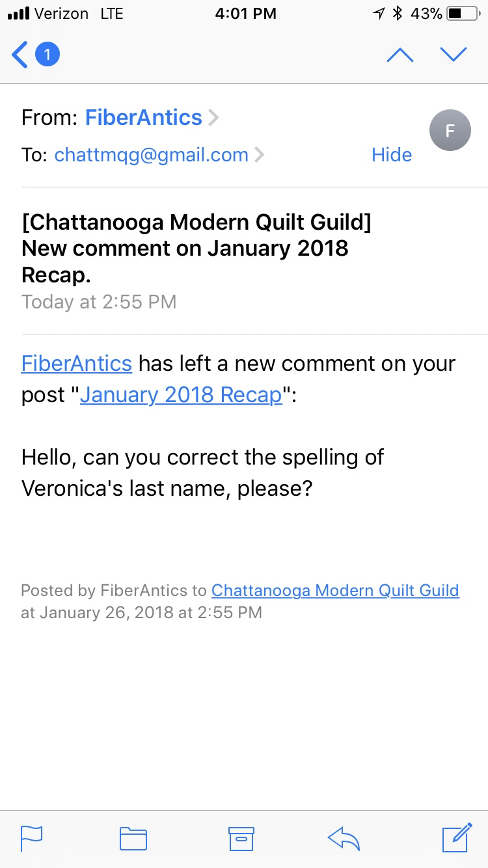Screen dimensions: 488x868
Task: Tap the Bluetooth status icon
Action: pos(398,14)
